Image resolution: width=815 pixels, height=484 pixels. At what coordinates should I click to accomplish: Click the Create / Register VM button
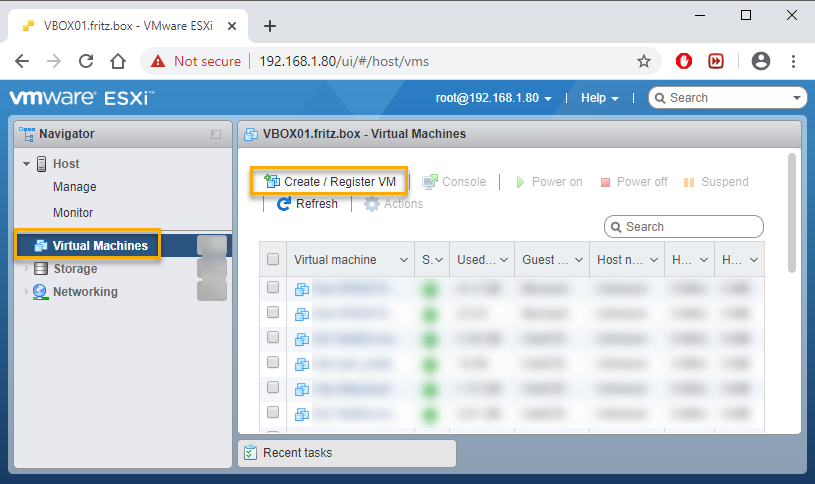point(330,181)
